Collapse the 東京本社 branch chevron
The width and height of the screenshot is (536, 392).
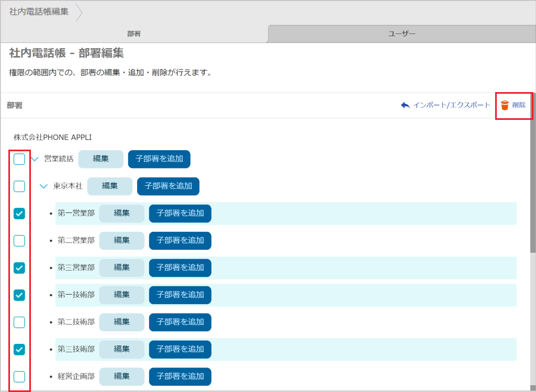click(44, 186)
